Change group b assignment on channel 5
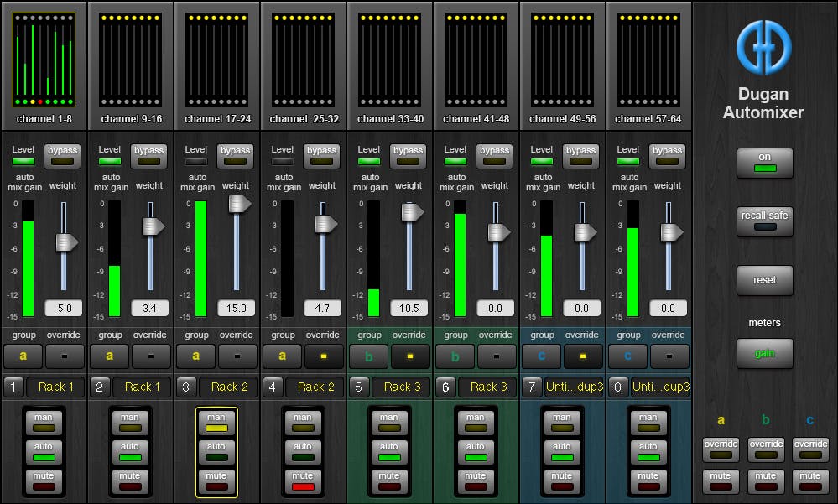 point(369,356)
